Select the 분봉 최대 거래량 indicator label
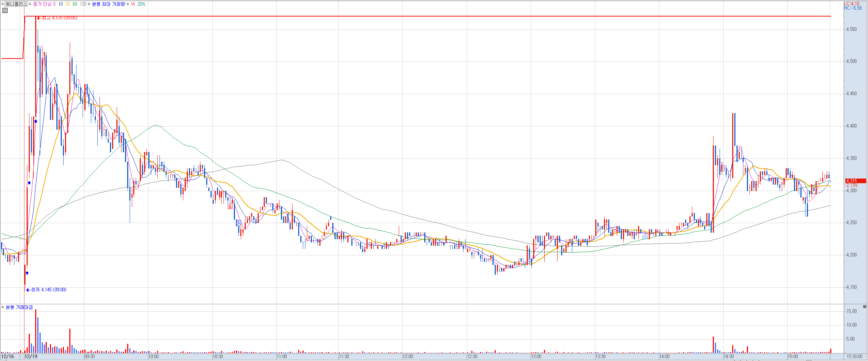 point(108,4)
